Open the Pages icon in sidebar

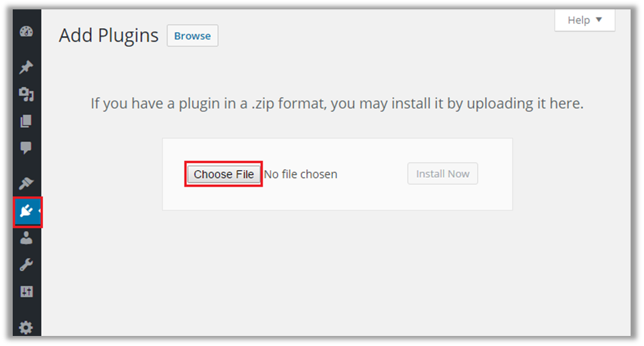tap(26, 121)
